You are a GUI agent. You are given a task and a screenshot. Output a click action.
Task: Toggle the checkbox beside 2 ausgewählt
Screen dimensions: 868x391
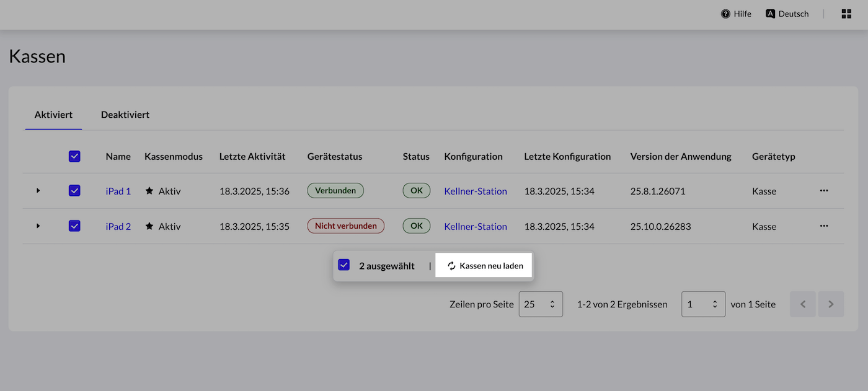pos(344,265)
